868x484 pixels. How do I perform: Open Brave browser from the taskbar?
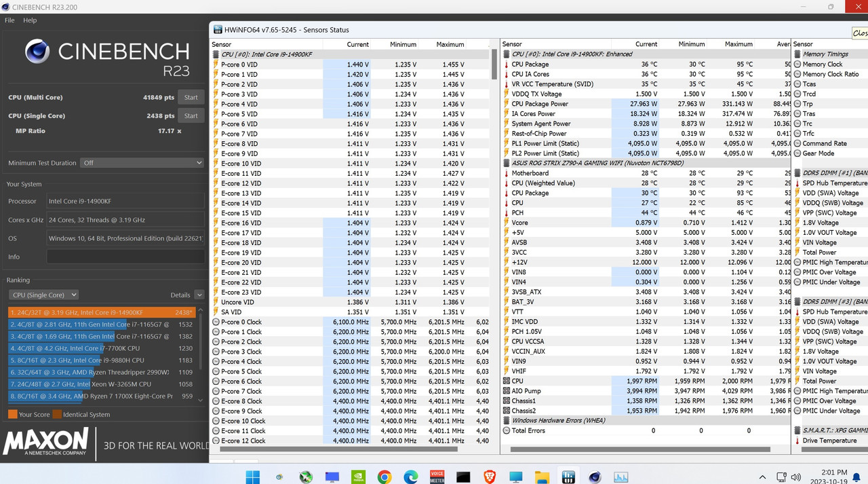[x=490, y=477]
